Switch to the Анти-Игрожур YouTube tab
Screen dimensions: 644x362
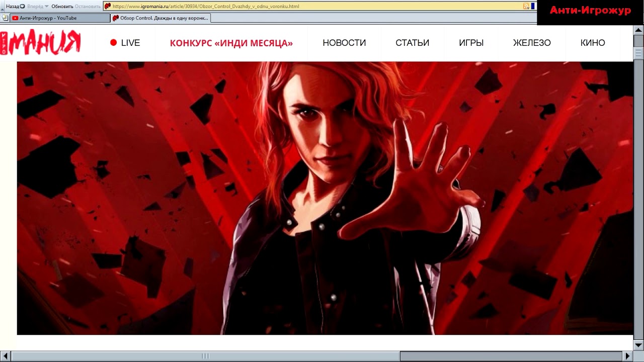60,18
